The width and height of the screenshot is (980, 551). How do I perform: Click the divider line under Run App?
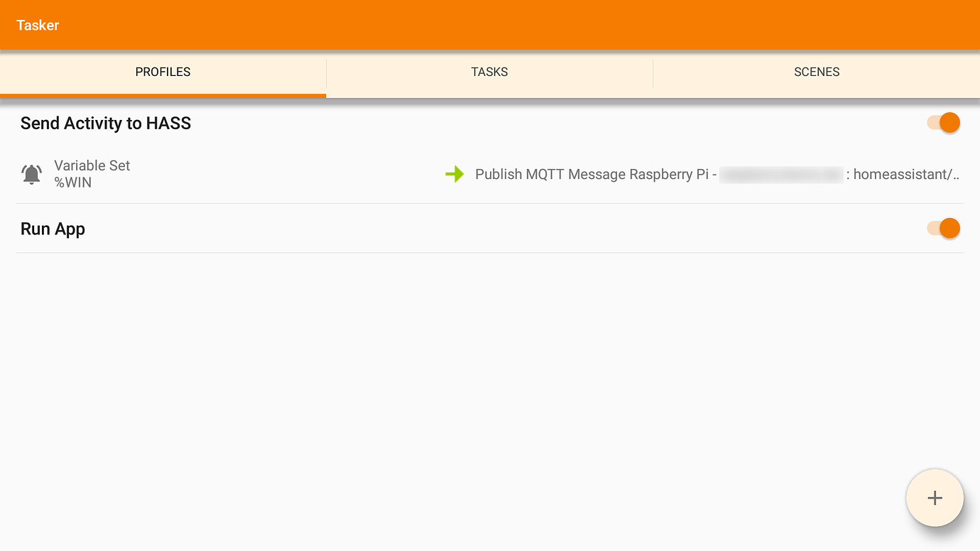click(490, 252)
